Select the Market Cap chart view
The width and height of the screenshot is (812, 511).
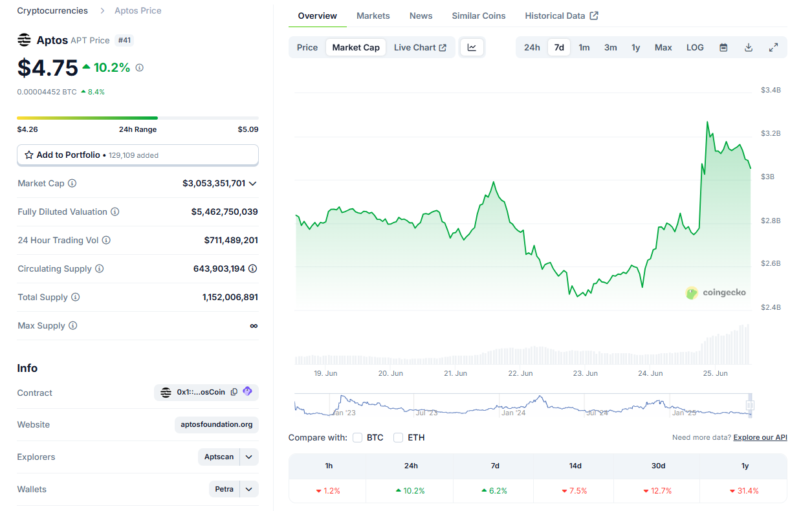tap(356, 47)
